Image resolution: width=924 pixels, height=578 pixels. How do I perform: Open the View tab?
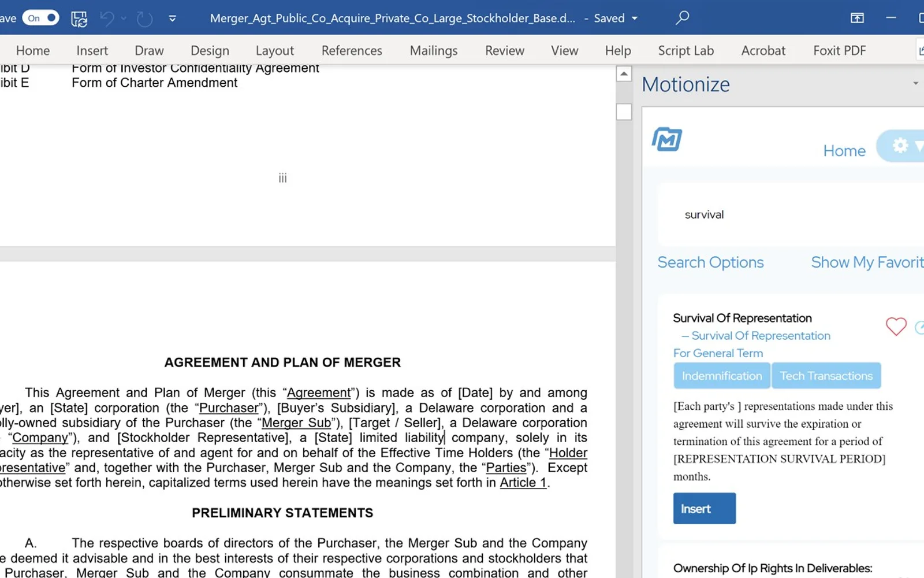coord(565,51)
